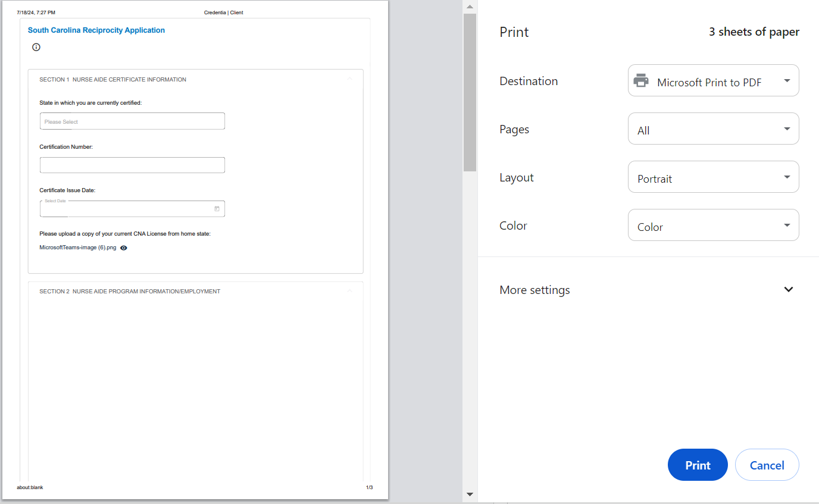Image resolution: width=819 pixels, height=504 pixels.
Task: Click the eye icon beside MicrosoftTeams-image (6).png
Action: (124, 248)
